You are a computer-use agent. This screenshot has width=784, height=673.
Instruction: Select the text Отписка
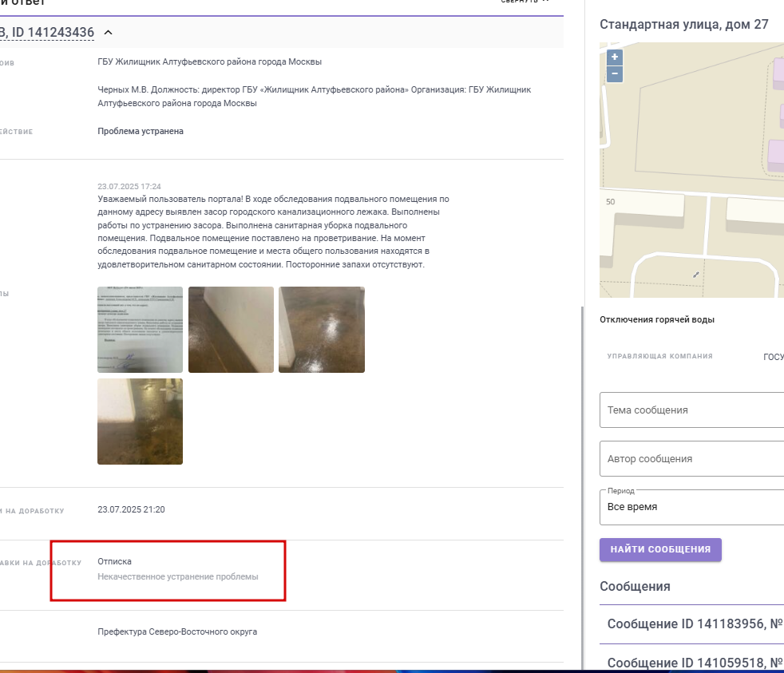coord(114,561)
